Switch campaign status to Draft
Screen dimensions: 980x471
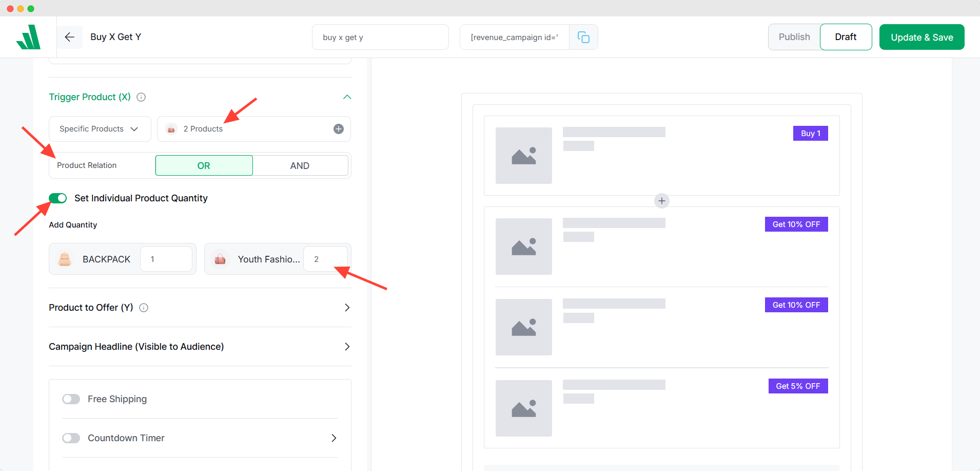(846, 37)
